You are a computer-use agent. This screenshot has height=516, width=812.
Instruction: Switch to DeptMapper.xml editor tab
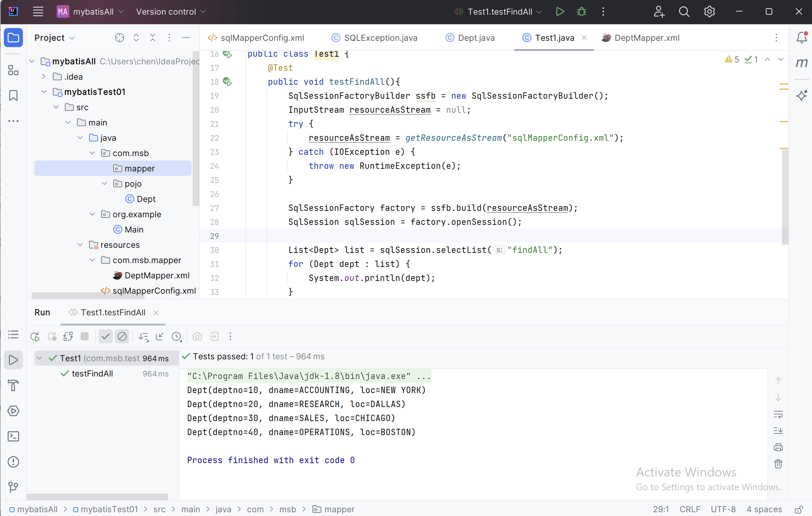pyautogui.click(x=647, y=38)
